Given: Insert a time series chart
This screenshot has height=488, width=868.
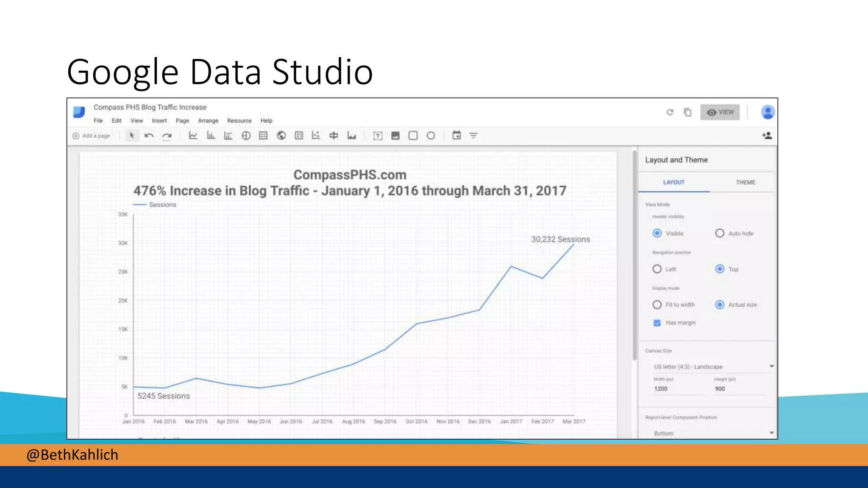Looking at the screenshot, I should tap(193, 136).
